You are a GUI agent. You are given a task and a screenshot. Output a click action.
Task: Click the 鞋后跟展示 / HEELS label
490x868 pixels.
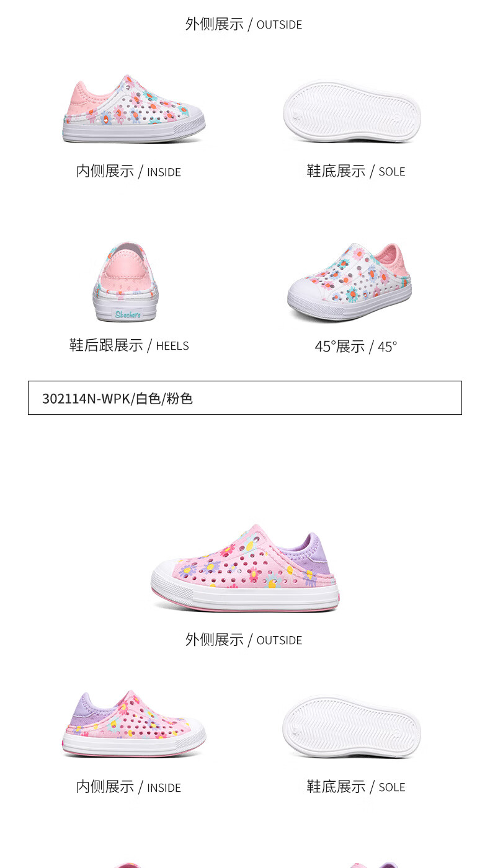(129, 345)
